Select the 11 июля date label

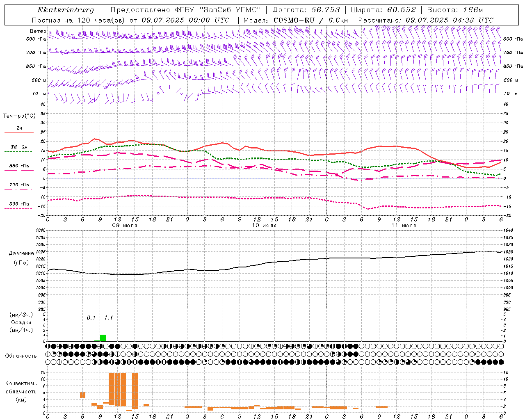404,226
